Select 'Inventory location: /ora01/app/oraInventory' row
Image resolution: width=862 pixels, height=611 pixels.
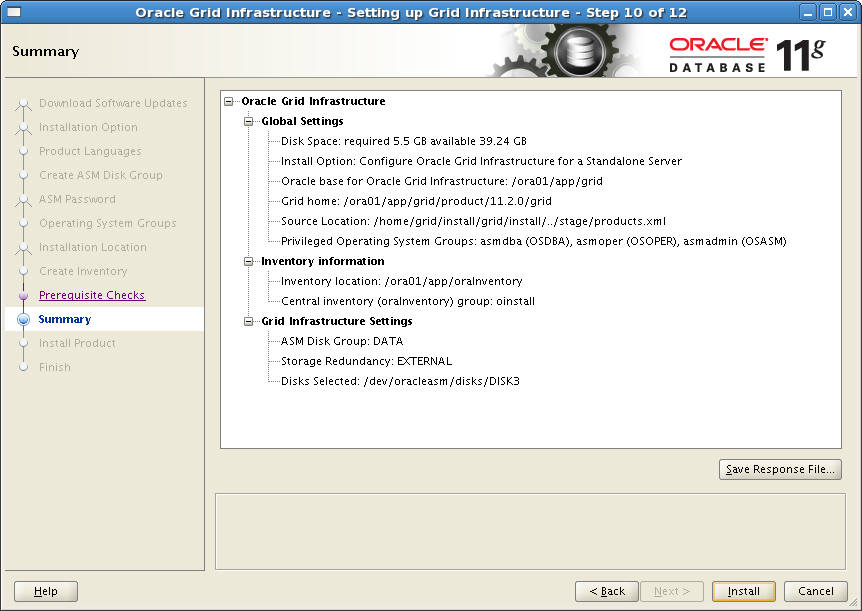point(401,281)
